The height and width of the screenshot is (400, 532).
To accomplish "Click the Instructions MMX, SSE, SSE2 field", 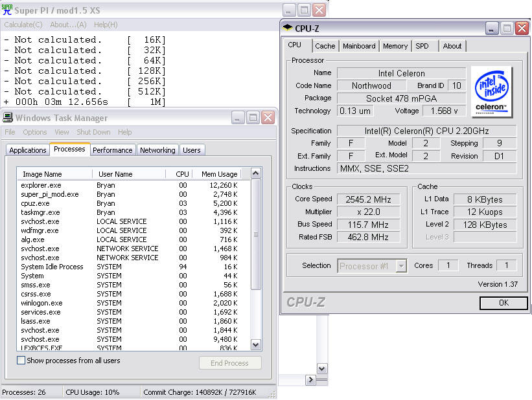I will tap(426, 168).
